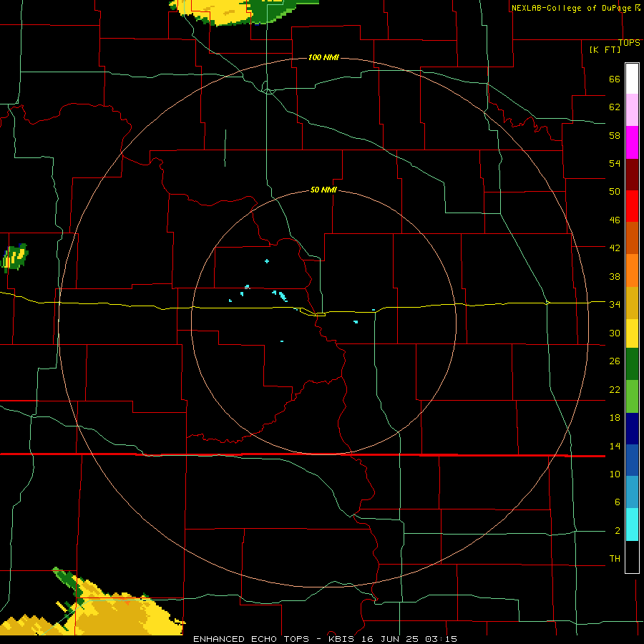
Task: Click the legend value 50
Action: 615,192
